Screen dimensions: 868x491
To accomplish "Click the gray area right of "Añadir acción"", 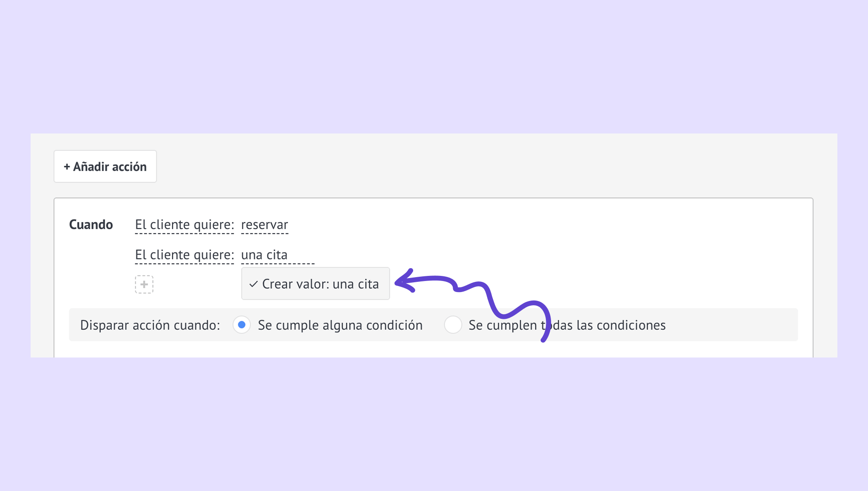I will [468, 167].
